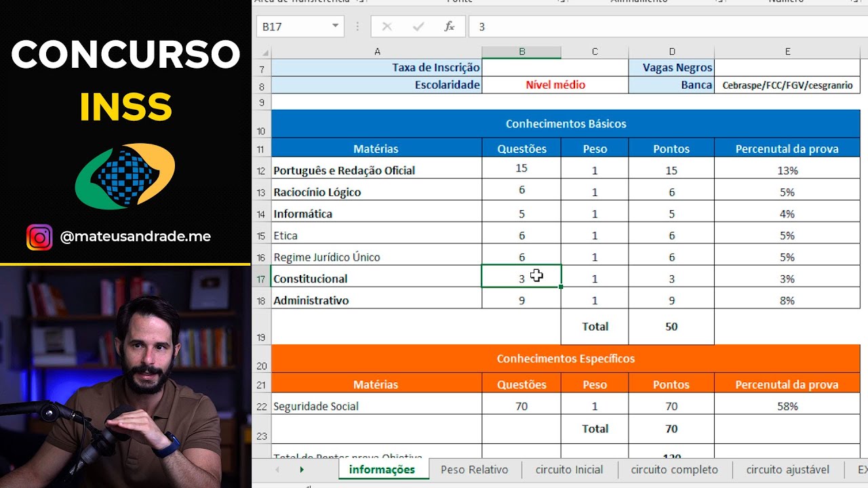Click the Conhecimentos Básicos blue header

point(566,124)
